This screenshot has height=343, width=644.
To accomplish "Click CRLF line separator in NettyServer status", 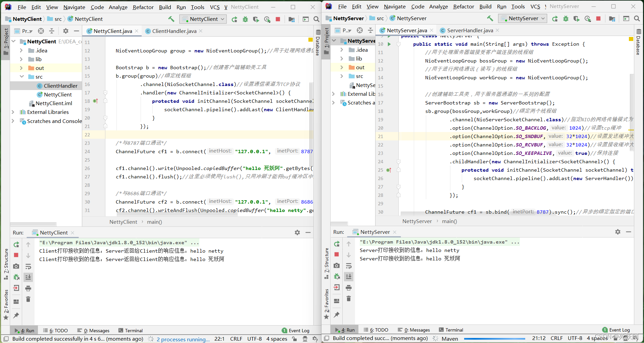I will (x=557, y=338).
